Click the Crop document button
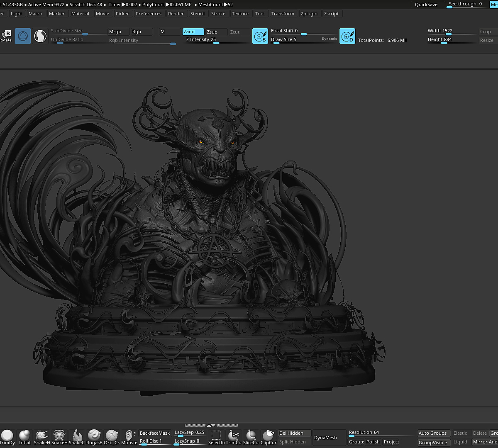 (488, 32)
